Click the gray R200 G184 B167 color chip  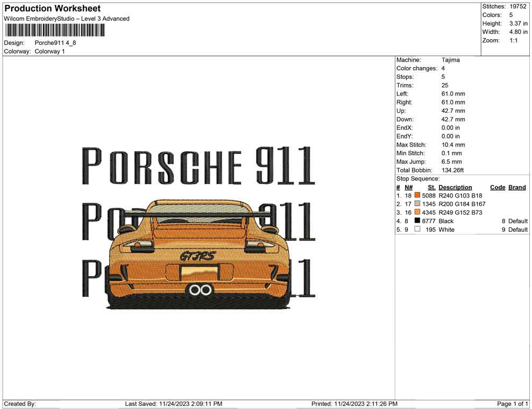point(417,204)
